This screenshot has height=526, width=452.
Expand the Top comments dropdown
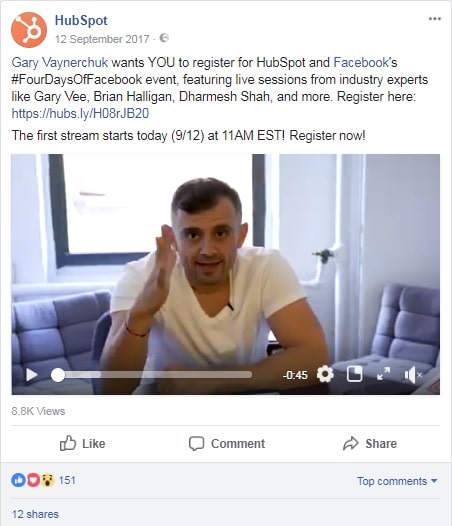point(397,481)
